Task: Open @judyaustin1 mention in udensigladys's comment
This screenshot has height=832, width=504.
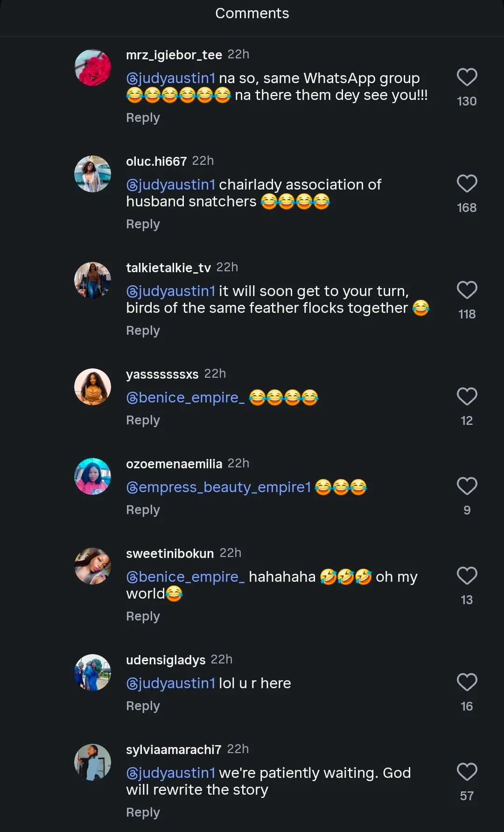Action: [x=171, y=683]
